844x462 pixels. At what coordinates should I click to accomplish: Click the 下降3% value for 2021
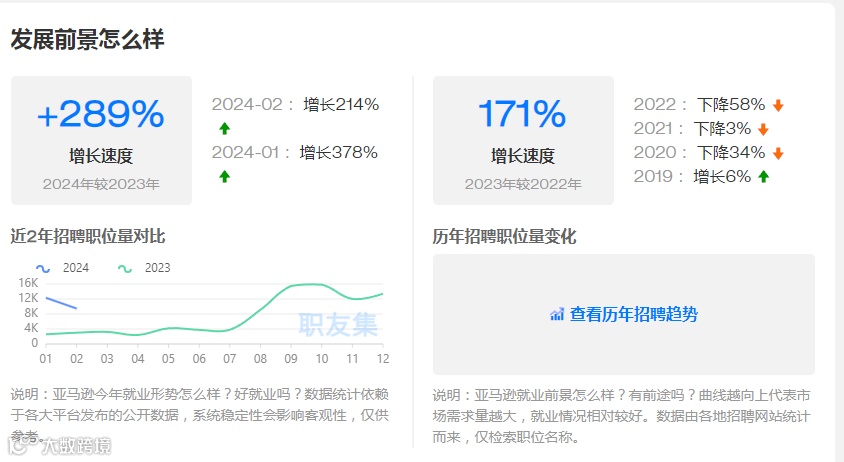pyautogui.click(x=722, y=129)
